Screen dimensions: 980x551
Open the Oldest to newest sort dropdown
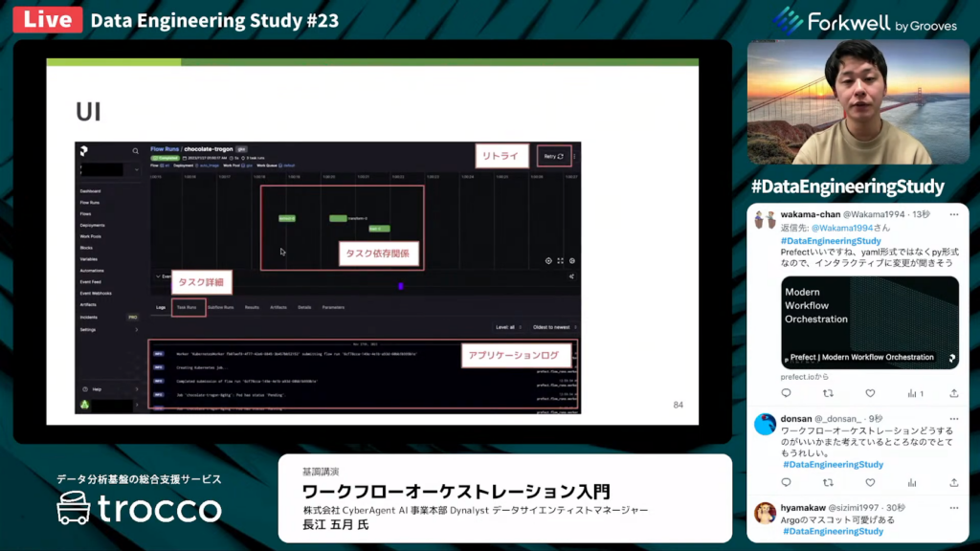pyautogui.click(x=552, y=327)
